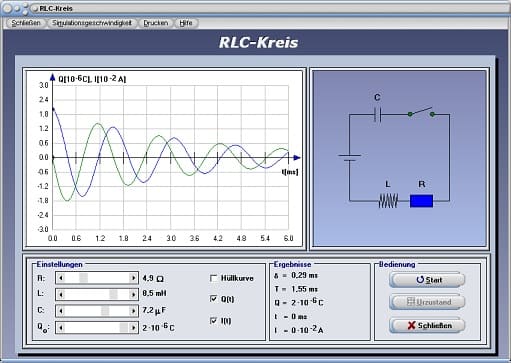This screenshot has height=363, width=511.
Task: Click the Start button
Action: click(427, 280)
